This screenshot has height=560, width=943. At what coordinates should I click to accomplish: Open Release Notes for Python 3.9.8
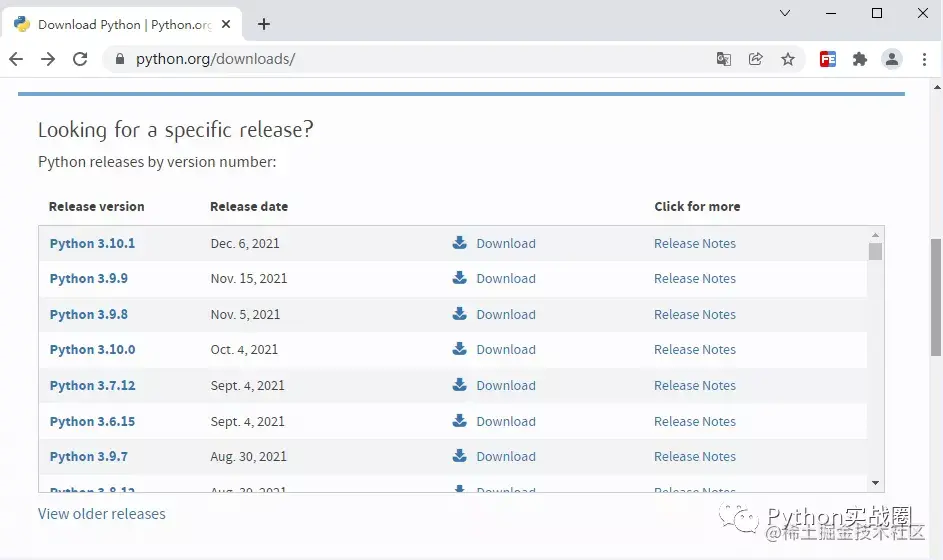[x=695, y=315]
